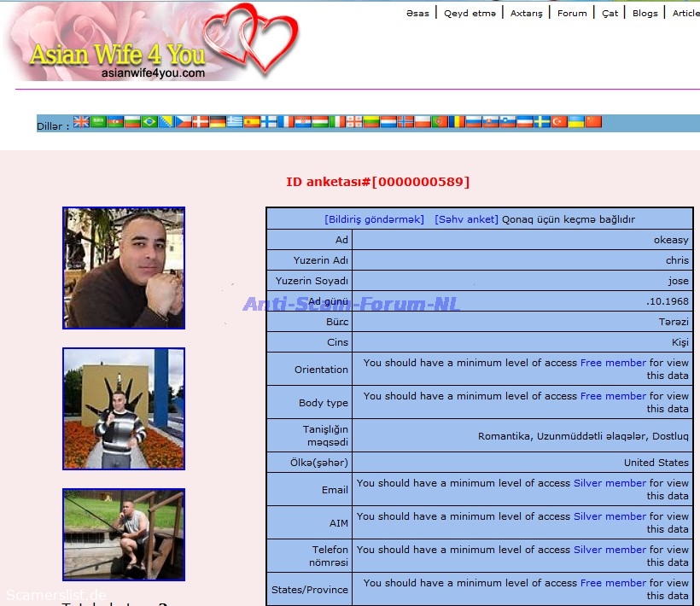Open Silver member link in Email row

[610, 483]
